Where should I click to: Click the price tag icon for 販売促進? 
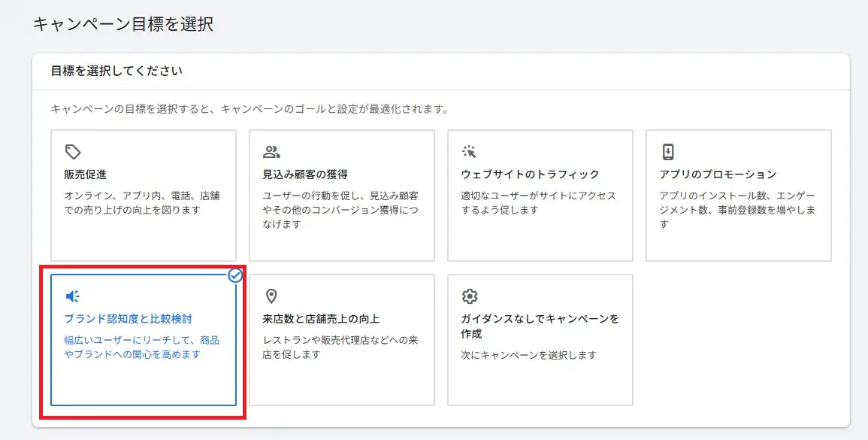(73, 151)
